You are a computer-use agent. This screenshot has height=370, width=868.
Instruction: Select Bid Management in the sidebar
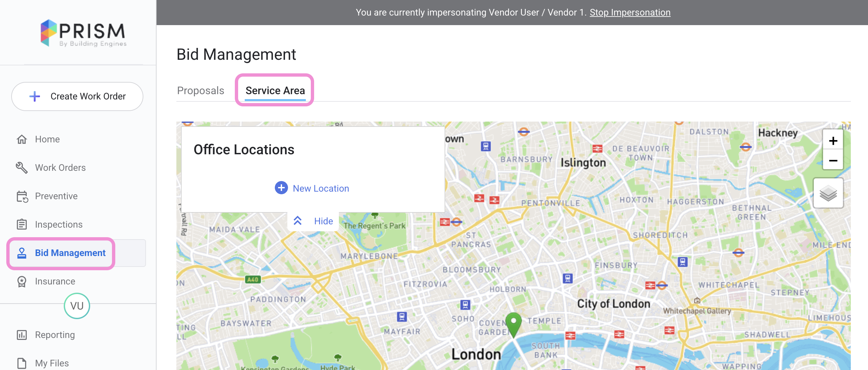pyautogui.click(x=61, y=253)
